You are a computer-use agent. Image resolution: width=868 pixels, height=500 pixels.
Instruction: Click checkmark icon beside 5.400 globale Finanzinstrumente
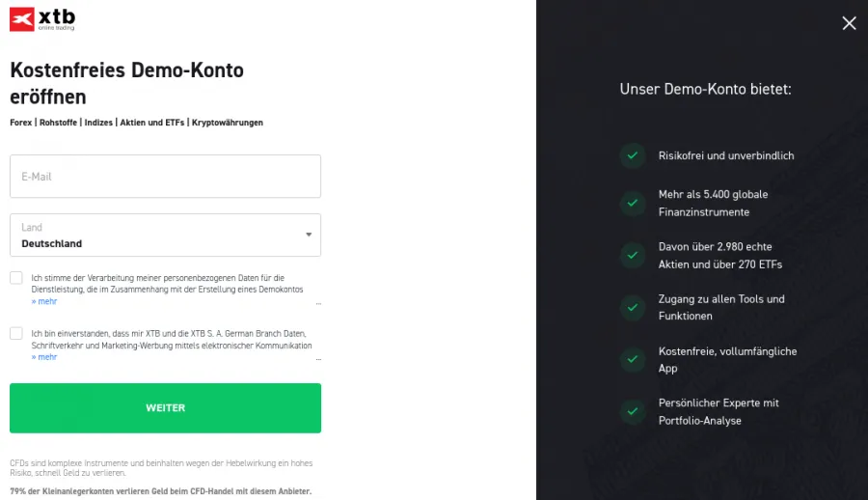(x=633, y=204)
